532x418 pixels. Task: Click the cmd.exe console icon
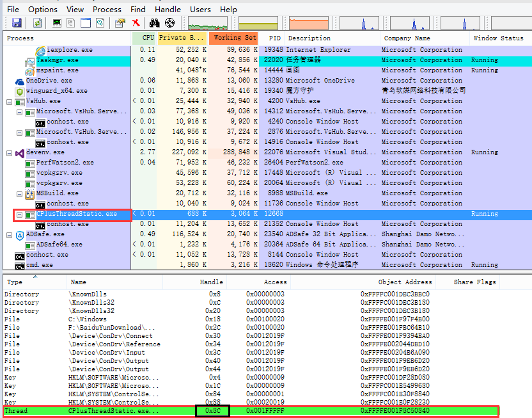point(20,266)
